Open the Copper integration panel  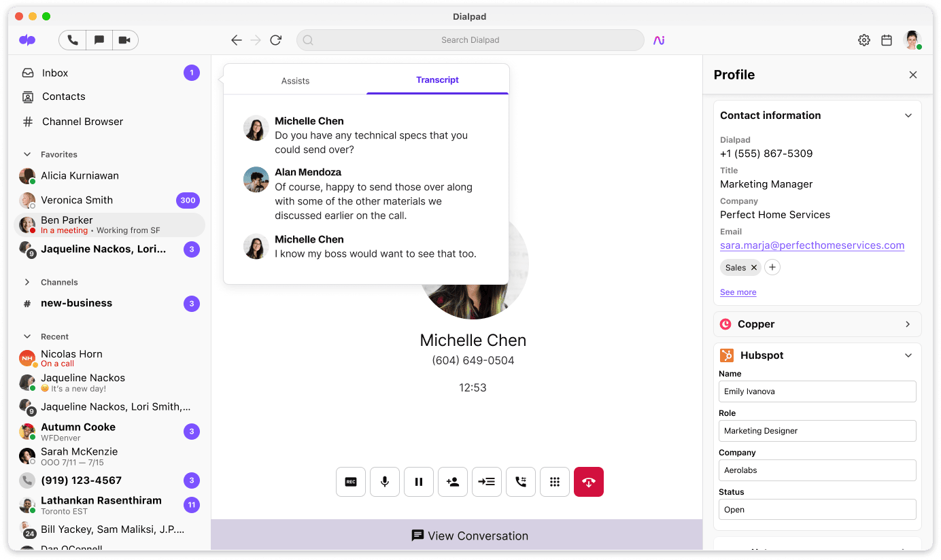[817, 323]
